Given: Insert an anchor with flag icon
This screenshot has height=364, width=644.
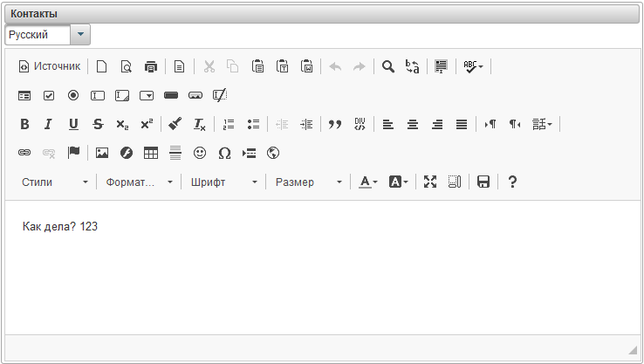Looking at the screenshot, I should 73,153.
